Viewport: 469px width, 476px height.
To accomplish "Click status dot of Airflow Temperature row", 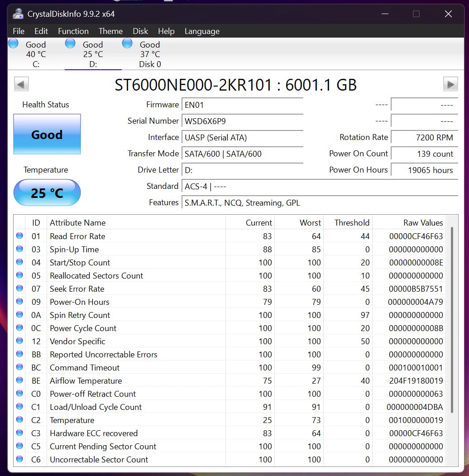I will click(x=20, y=380).
